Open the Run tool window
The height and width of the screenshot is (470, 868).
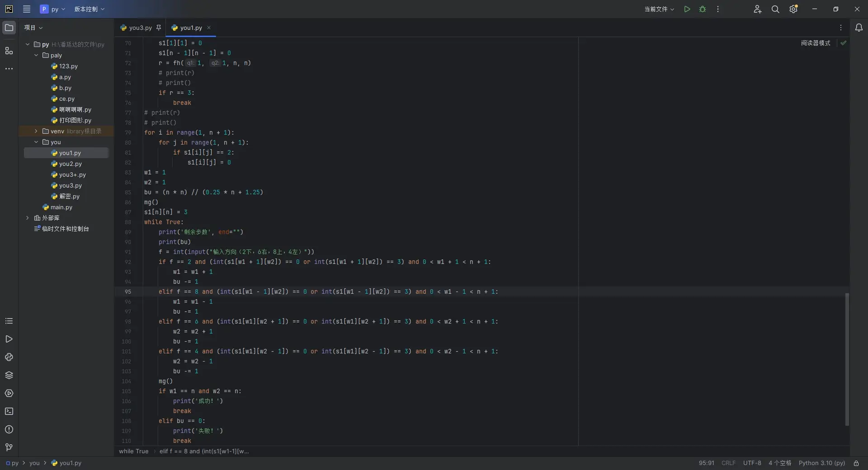click(x=9, y=339)
